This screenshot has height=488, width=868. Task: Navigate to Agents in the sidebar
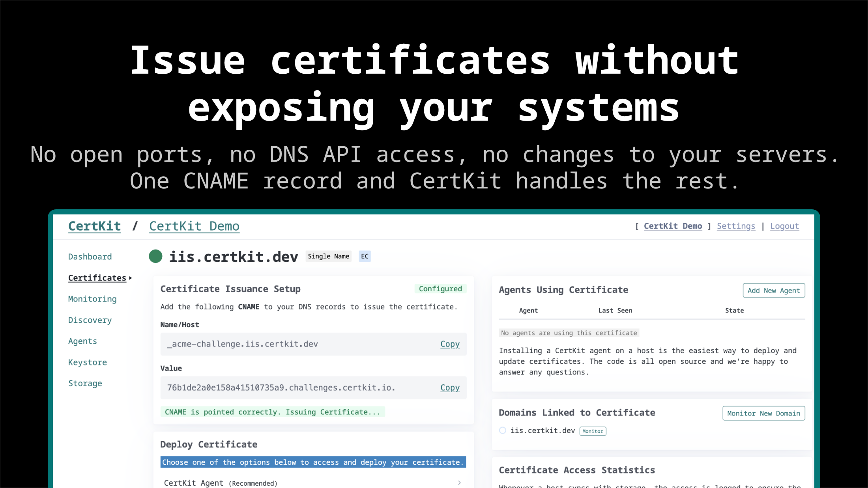tap(82, 341)
